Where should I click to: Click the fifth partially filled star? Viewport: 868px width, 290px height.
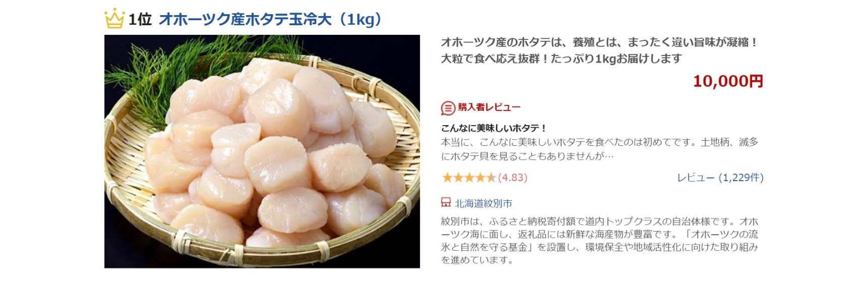pos(490,178)
